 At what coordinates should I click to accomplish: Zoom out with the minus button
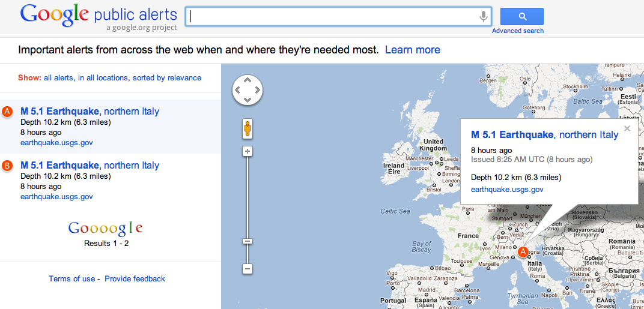(x=248, y=269)
